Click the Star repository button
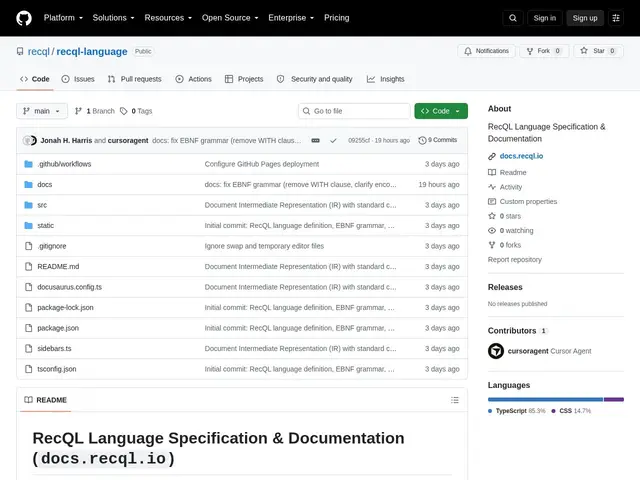 (598, 51)
